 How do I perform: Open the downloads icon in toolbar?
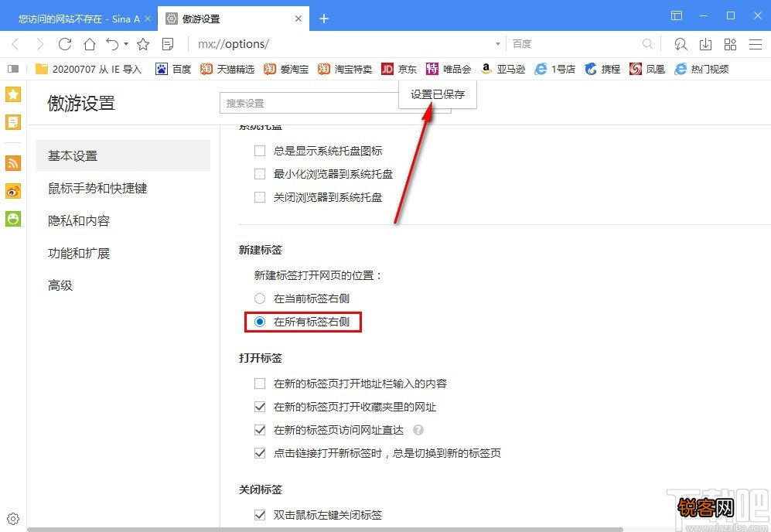(x=705, y=44)
